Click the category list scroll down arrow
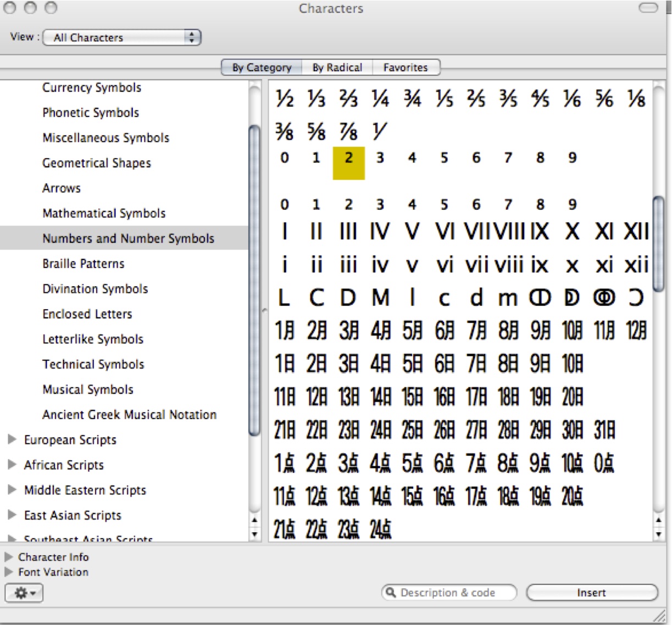The image size is (672, 625). [254, 534]
